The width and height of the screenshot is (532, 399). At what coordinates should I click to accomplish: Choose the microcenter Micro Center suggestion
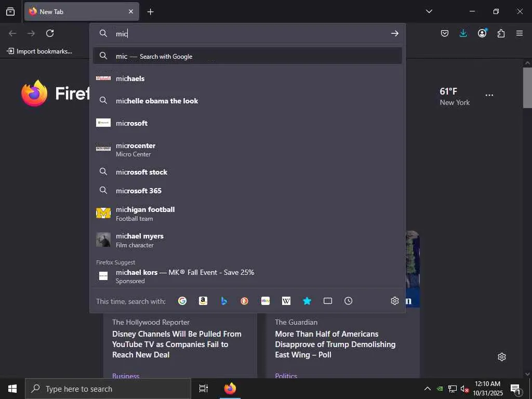[247, 149]
